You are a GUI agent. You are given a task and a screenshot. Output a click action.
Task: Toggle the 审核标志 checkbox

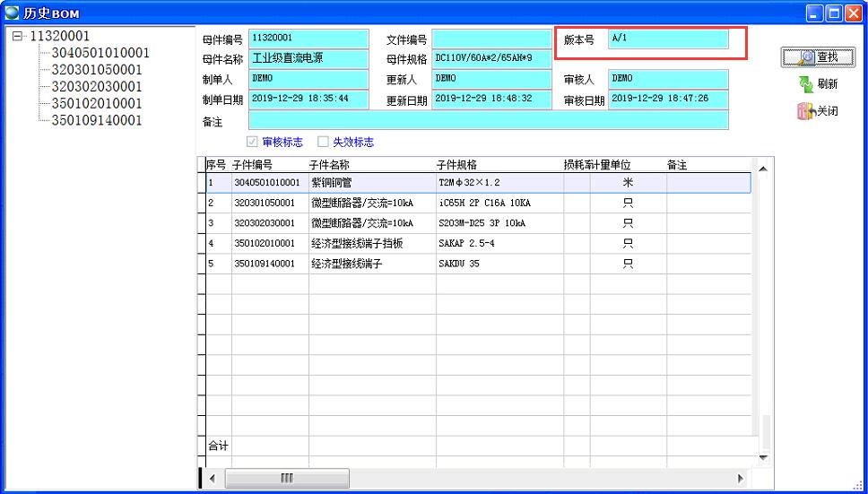252,142
